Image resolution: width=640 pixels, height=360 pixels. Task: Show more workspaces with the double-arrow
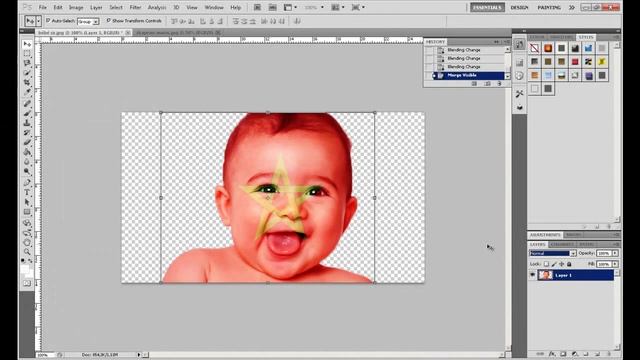tap(571, 7)
